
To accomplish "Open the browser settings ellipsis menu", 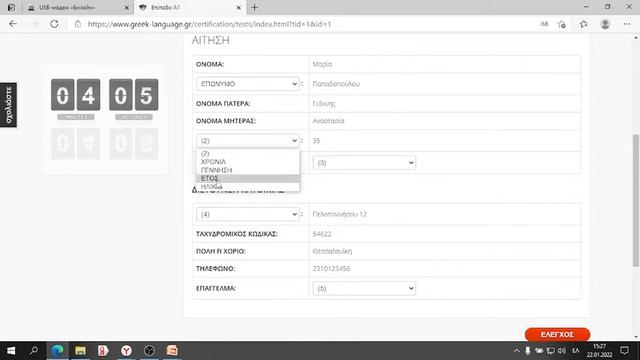I will [627, 24].
